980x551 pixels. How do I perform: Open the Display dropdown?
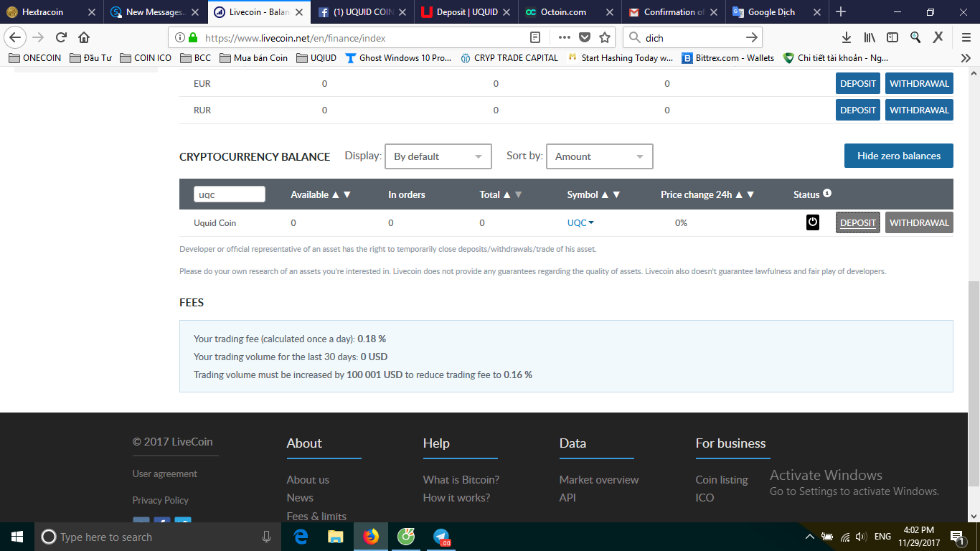(x=438, y=156)
